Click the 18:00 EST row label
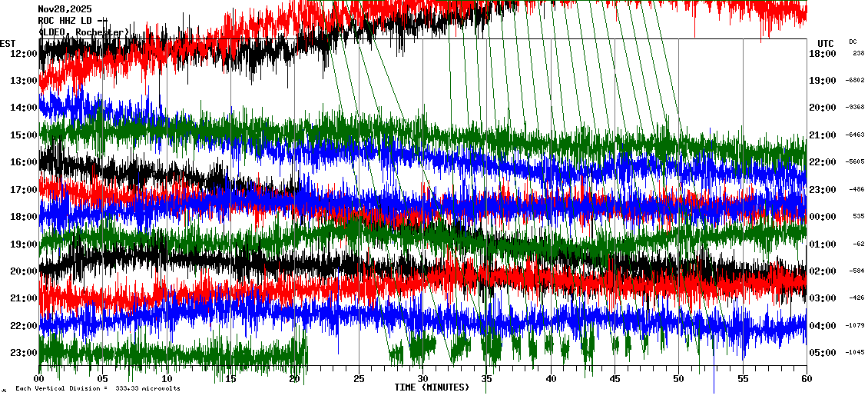The image size is (868, 399). click(x=25, y=217)
